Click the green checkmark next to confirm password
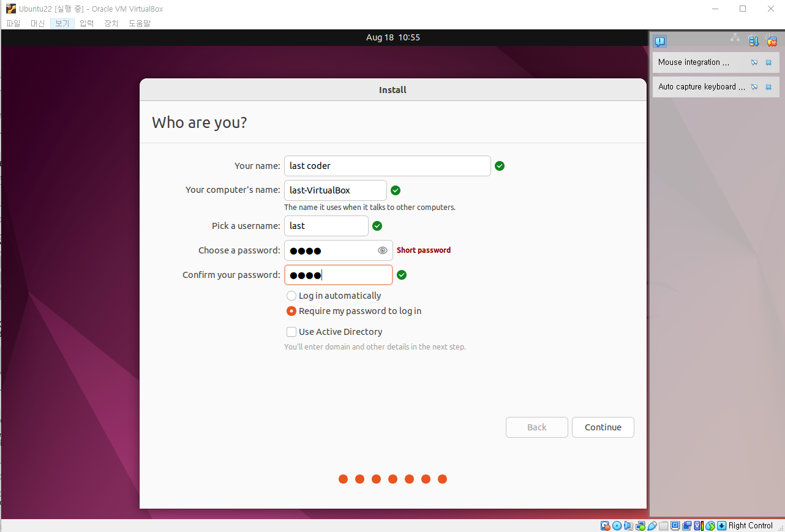Screen dimensions: 785x532 [402, 275]
